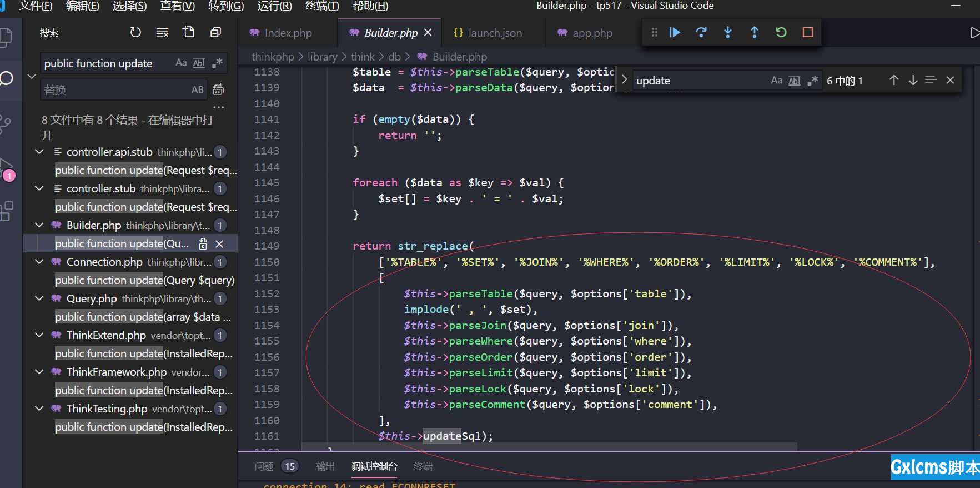Click thinkphp in the breadcrumb
Screen dimensions: 980x488
click(x=273, y=57)
